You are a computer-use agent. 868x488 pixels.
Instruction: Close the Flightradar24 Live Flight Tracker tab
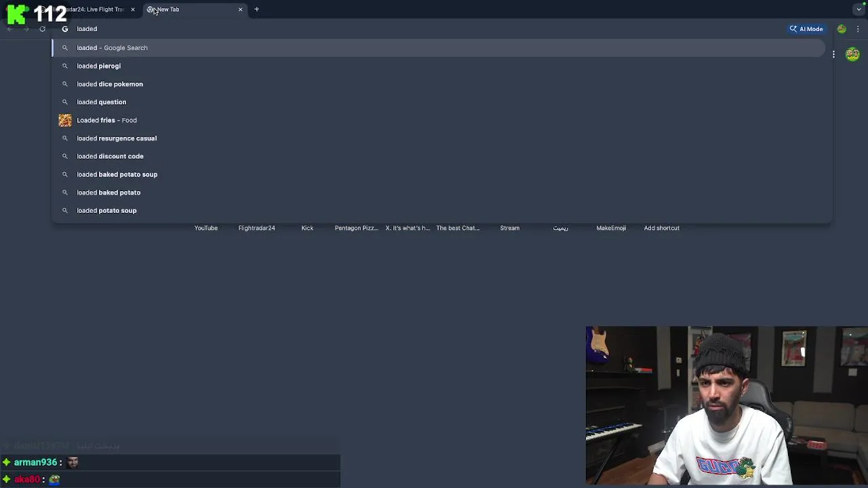[132, 9]
